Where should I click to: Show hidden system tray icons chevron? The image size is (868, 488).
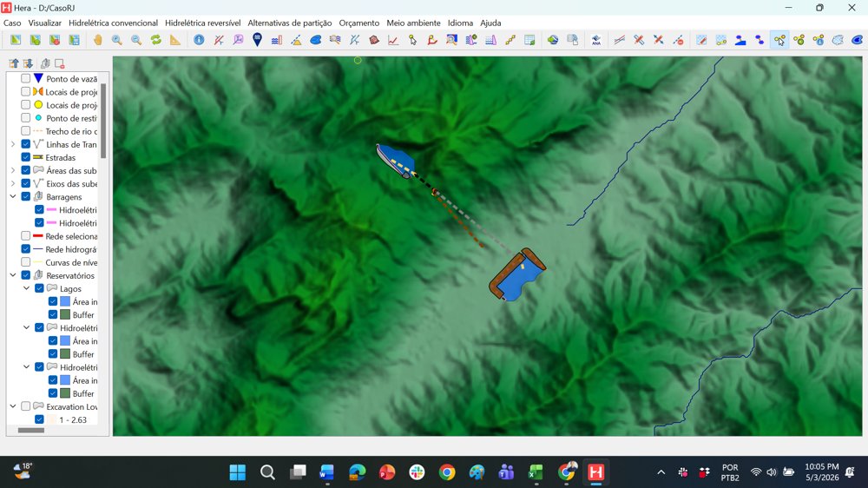click(661, 472)
